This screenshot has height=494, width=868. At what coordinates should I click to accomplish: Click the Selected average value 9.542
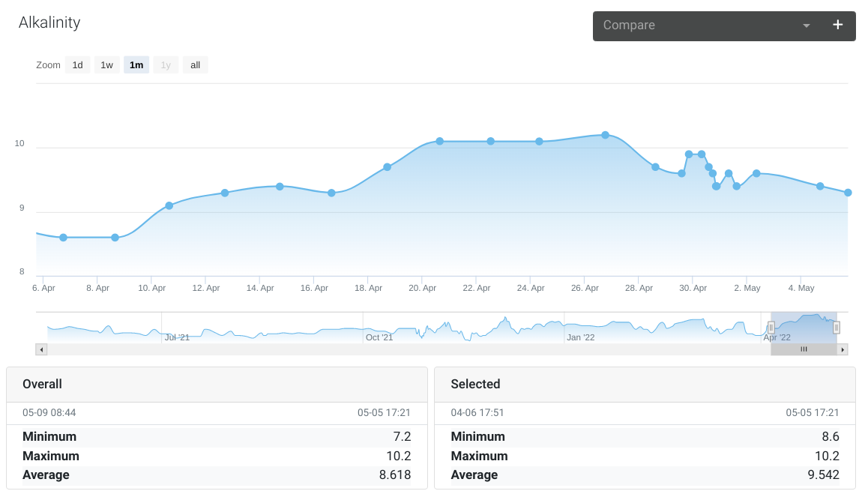[824, 475]
